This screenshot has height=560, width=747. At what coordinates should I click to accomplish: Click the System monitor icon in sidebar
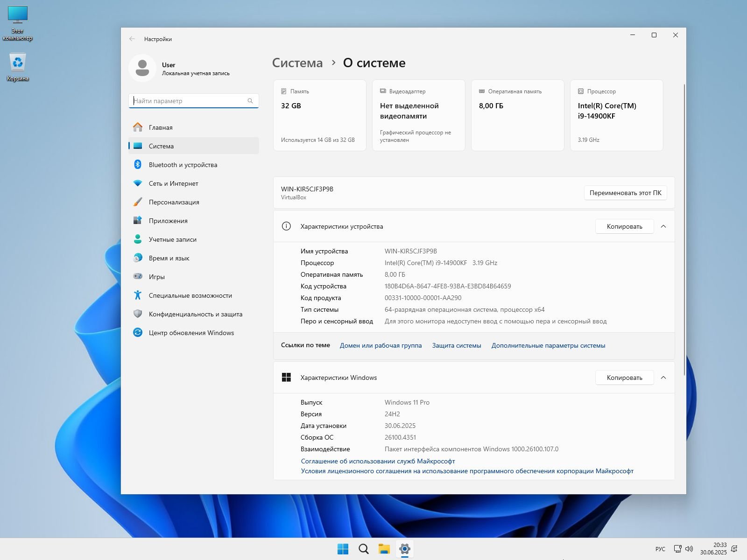pos(138,146)
